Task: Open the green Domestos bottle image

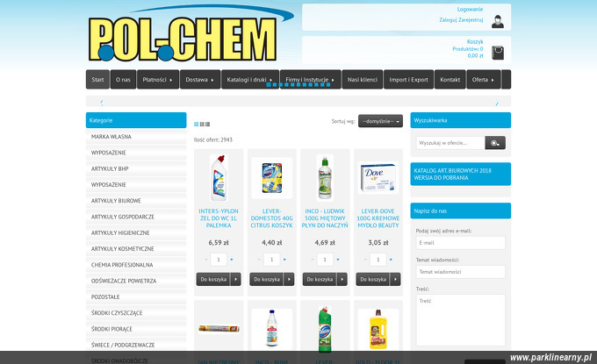Action: coord(325,330)
